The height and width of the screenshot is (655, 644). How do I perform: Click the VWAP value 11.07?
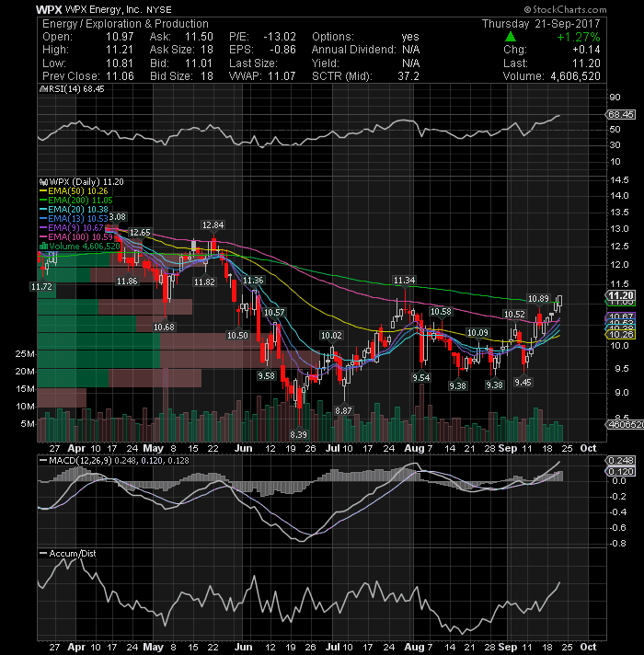pos(282,76)
